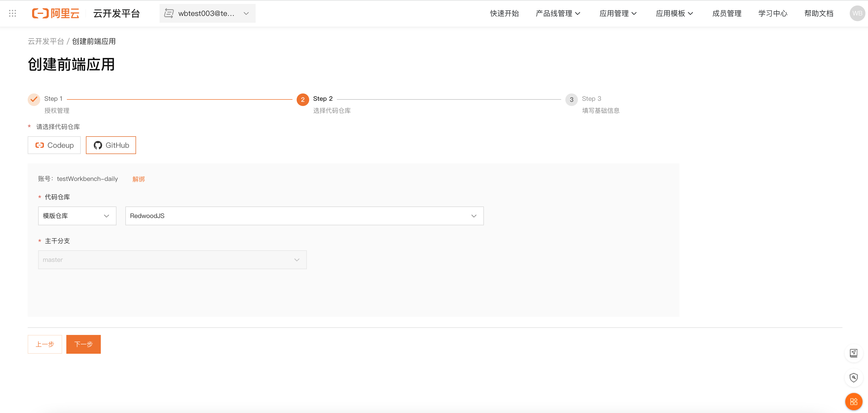This screenshot has width=868, height=413.
Task: Open the 模版仓库 type dropdown
Action: [77, 216]
